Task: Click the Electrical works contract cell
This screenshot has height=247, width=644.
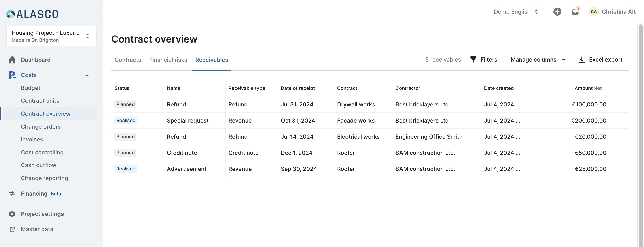Action: pyautogui.click(x=358, y=137)
